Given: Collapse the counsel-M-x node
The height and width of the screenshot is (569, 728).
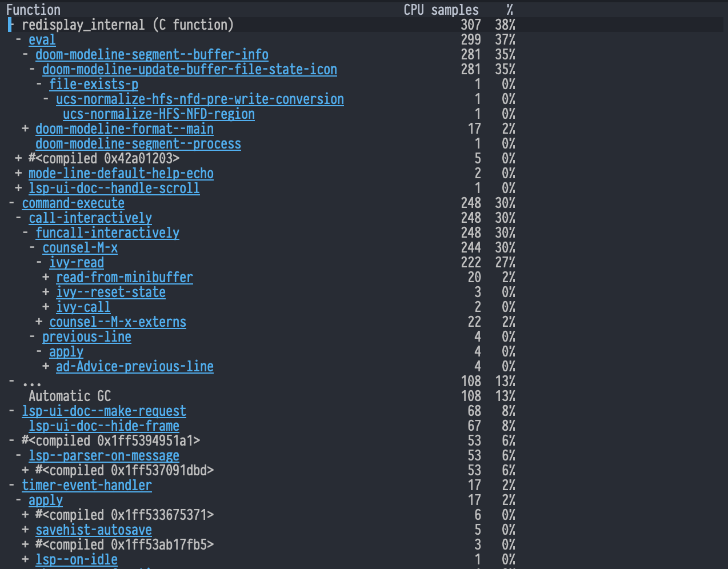Looking at the screenshot, I should tap(32, 247).
